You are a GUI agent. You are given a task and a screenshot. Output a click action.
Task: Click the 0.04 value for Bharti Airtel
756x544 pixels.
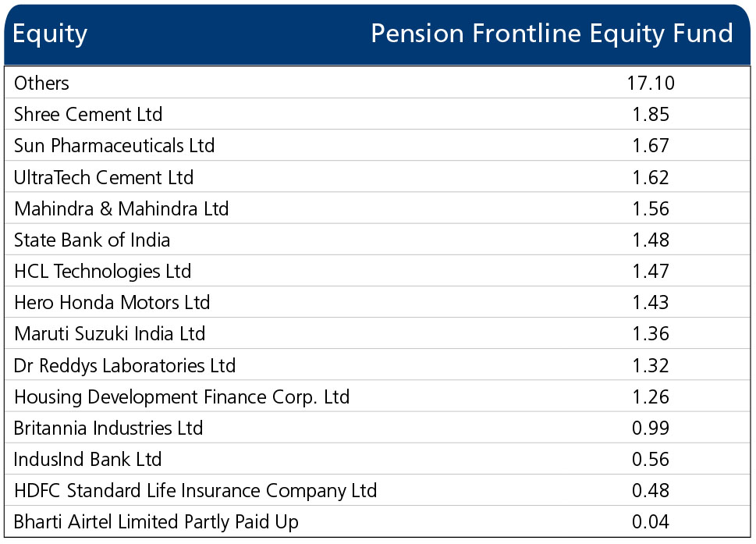(x=651, y=522)
